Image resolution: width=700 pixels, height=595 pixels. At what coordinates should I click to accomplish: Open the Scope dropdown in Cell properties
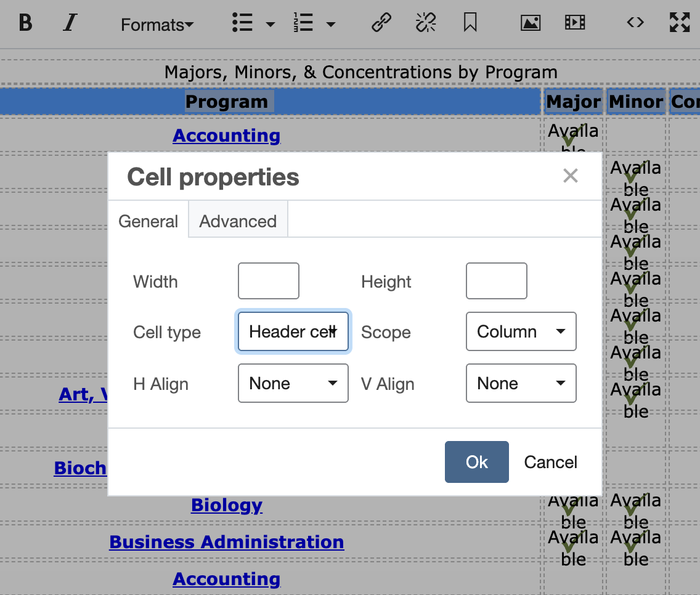click(521, 331)
